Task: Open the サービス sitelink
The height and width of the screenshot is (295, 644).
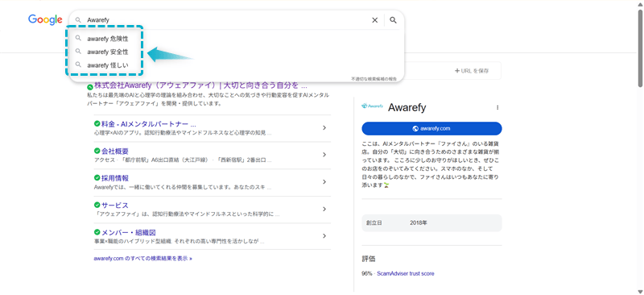Action: (115, 206)
